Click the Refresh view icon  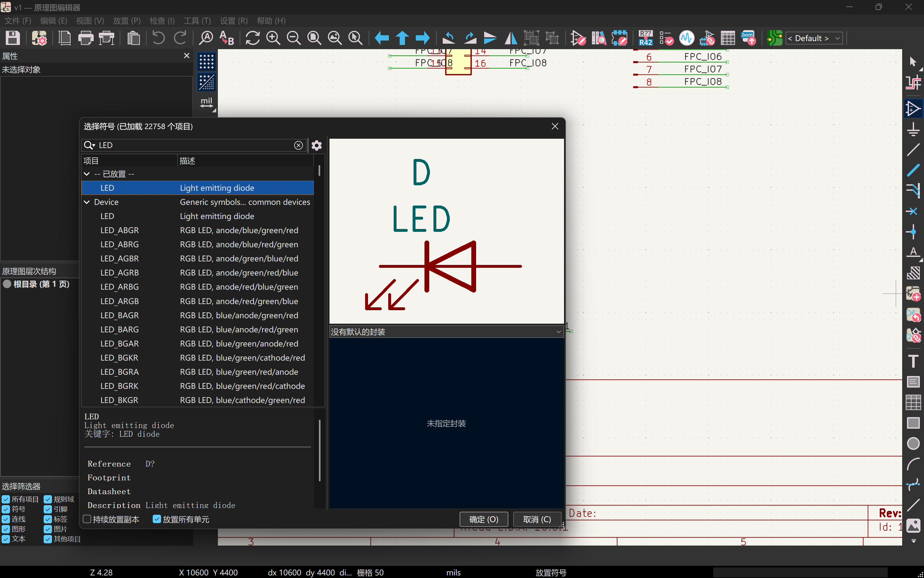[252, 38]
